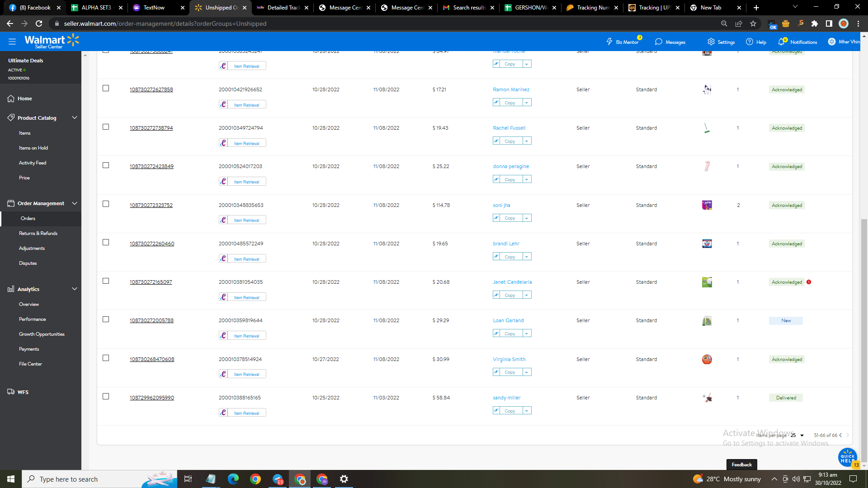The width and height of the screenshot is (868, 488).
Task: Select checkbox for order 108730272260460
Action: pyautogui.click(x=106, y=242)
